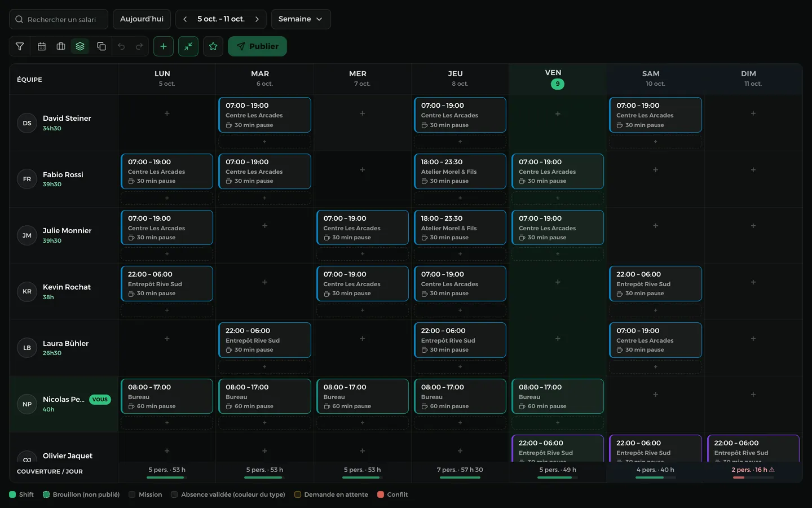Open Fabio Rossi's Thursday Atelier Morel & Fils shift
This screenshot has height=508, width=812.
[460, 171]
